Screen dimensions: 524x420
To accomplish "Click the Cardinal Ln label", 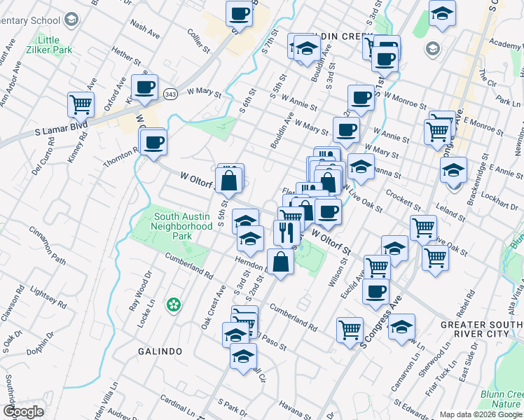I will point(177,404).
